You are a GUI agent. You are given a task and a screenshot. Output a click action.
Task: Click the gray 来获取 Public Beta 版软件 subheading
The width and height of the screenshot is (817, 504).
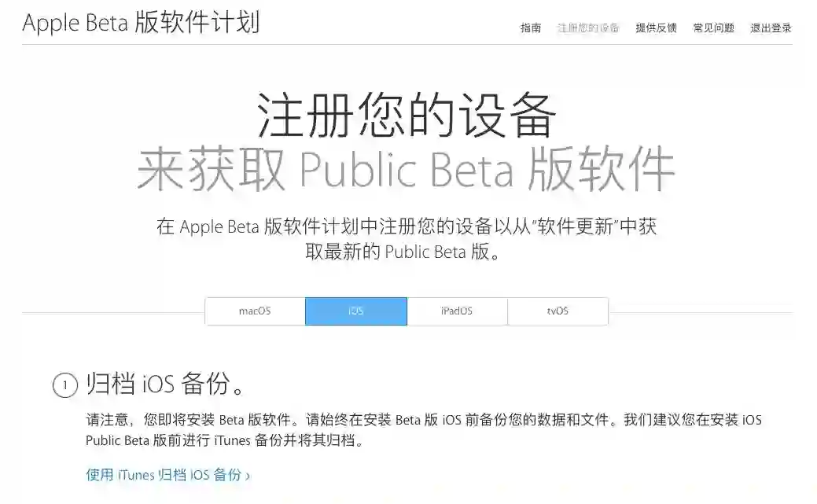[406, 169]
